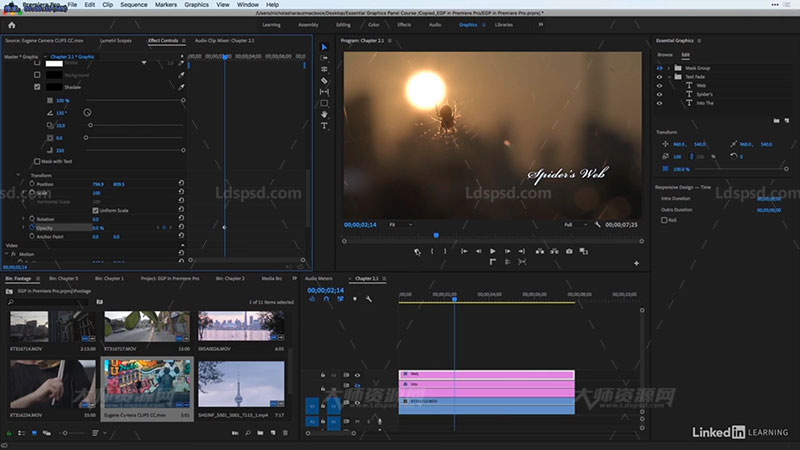Uncheck Uniform Scale checkbox
The width and height of the screenshot is (800, 450).
(x=95, y=210)
